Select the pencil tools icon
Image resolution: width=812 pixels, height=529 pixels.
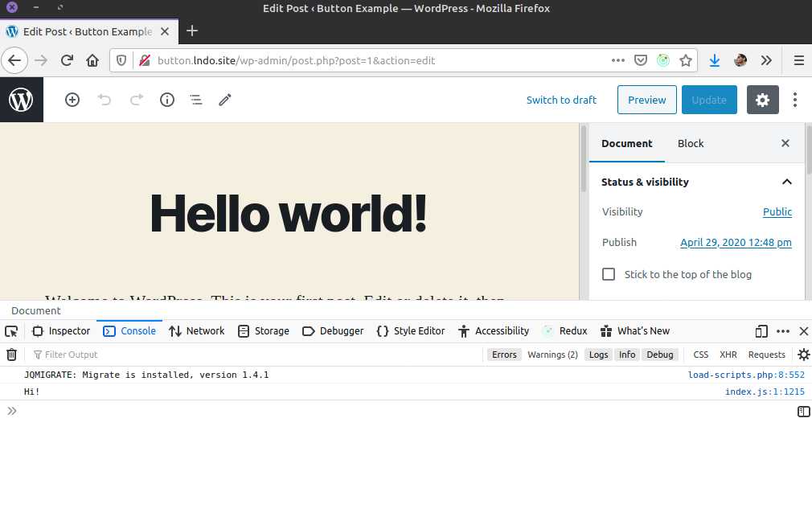click(x=225, y=100)
